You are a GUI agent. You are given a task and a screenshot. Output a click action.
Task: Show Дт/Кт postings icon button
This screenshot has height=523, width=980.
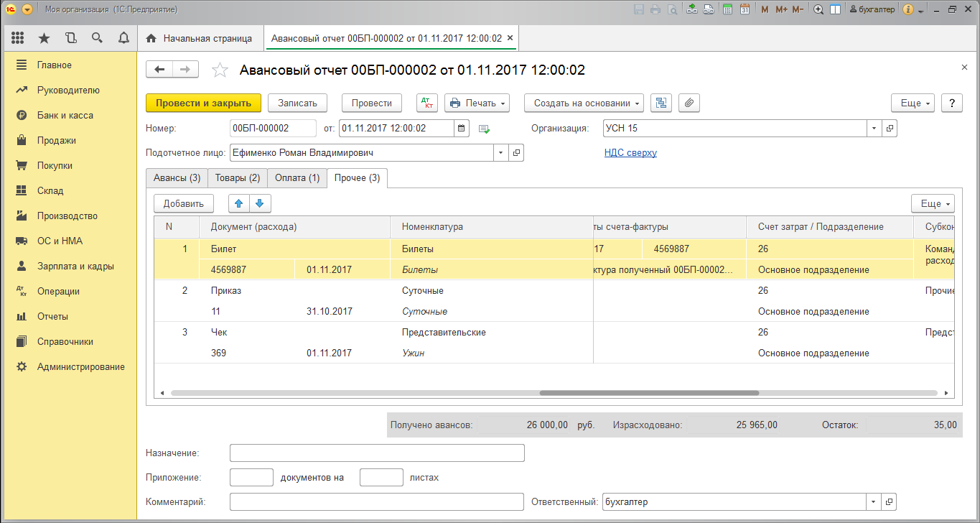click(427, 103)
